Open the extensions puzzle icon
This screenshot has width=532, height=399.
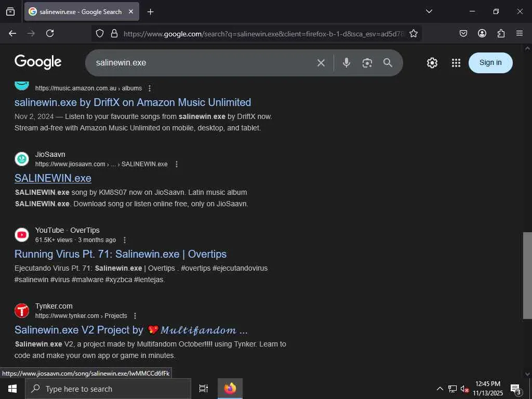pos(501,33)
